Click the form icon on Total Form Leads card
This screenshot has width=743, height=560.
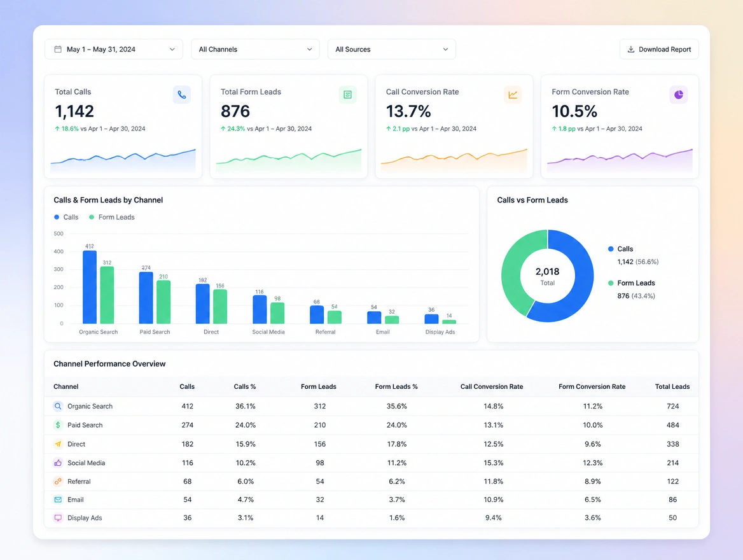[347, 94]
